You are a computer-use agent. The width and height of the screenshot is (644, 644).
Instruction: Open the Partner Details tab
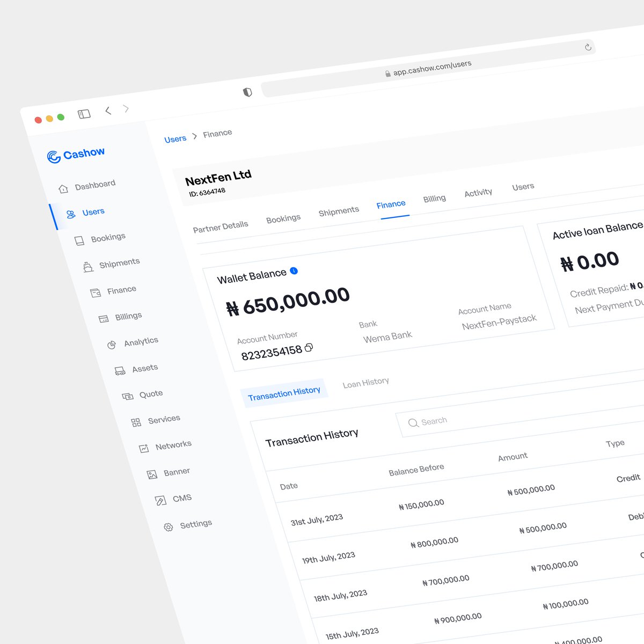tap(221, 226)
